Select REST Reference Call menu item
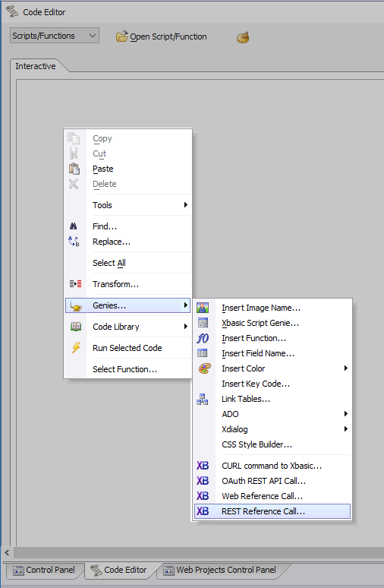 272,511
